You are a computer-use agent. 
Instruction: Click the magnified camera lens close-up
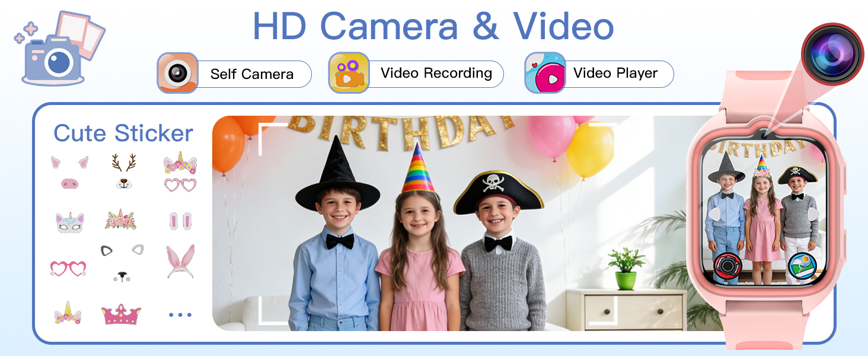(832, 53)
